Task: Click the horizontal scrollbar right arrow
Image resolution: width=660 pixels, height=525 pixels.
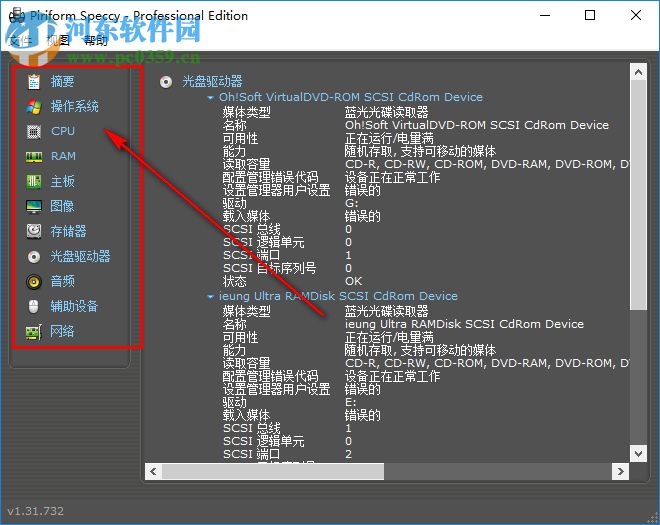Action: (620, 472)
